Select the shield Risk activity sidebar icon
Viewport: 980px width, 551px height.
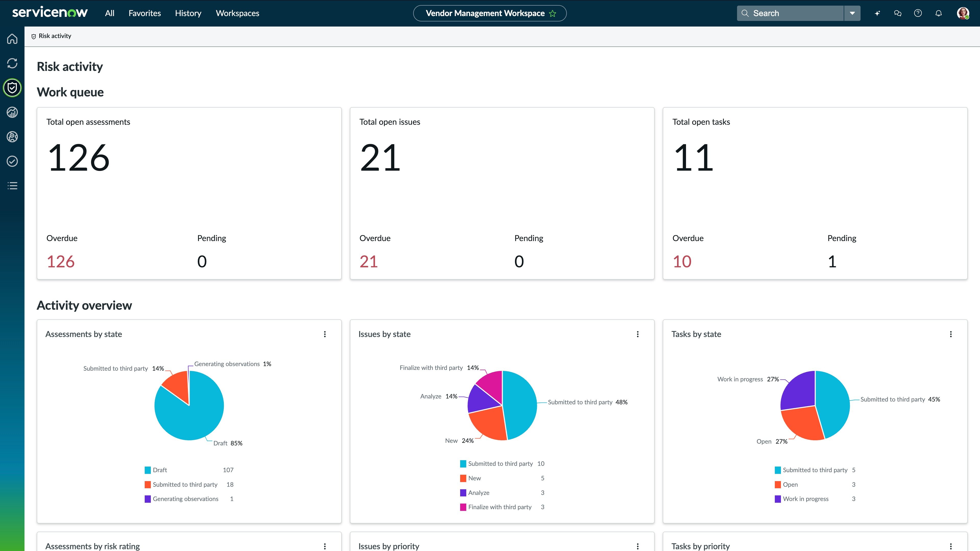click(12, 88)
